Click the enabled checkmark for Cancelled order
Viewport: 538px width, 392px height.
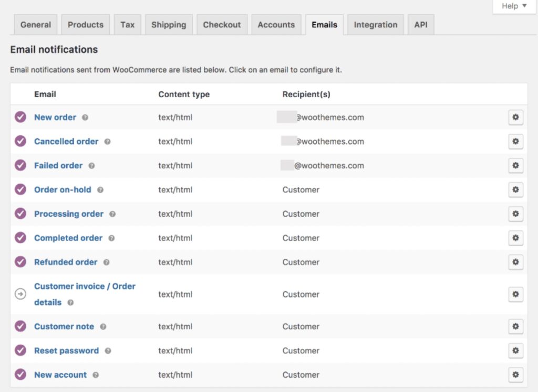pos(20,142)
